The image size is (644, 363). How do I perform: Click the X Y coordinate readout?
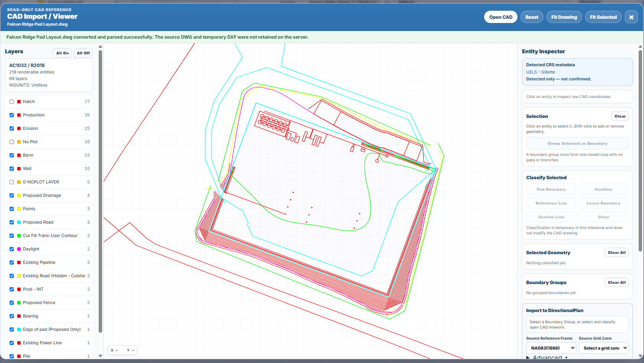click(122, 350)
